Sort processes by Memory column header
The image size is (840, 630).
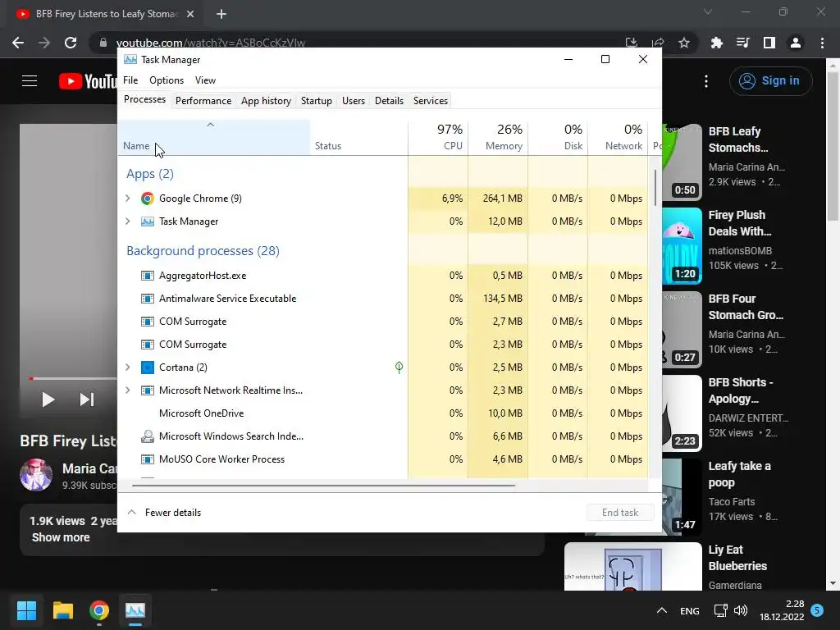coord(498,138)
